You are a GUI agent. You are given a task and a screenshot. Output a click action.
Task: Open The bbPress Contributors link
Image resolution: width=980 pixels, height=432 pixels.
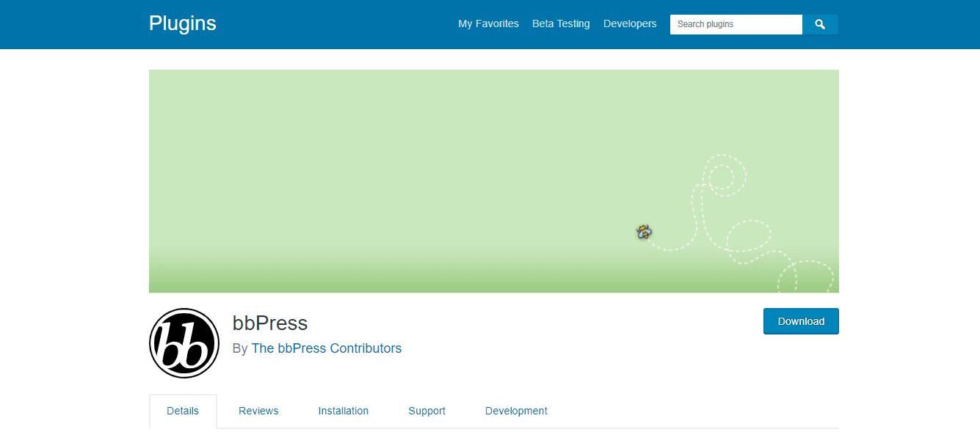327,348
